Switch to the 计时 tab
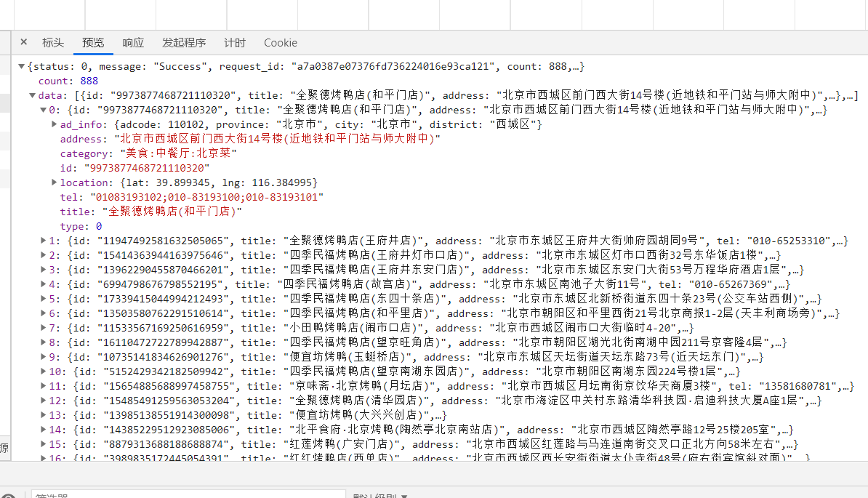The image size is (868, 498). coord(235,43)
